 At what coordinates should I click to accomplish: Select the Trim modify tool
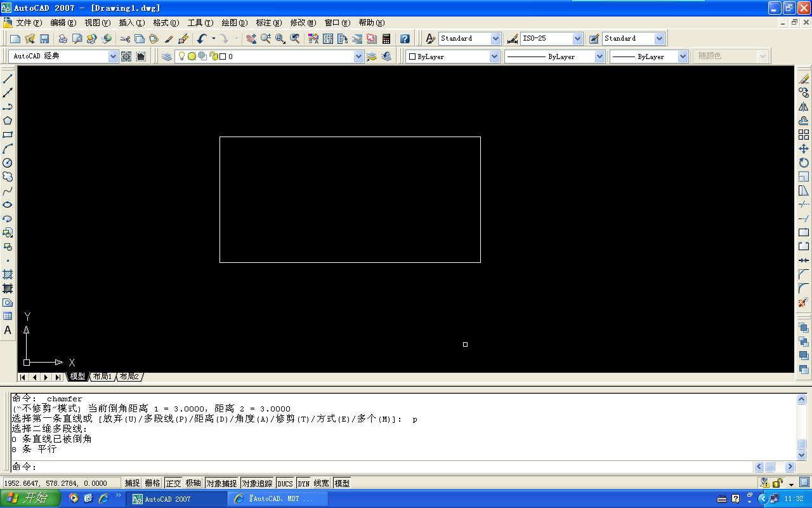coord(804,204)
